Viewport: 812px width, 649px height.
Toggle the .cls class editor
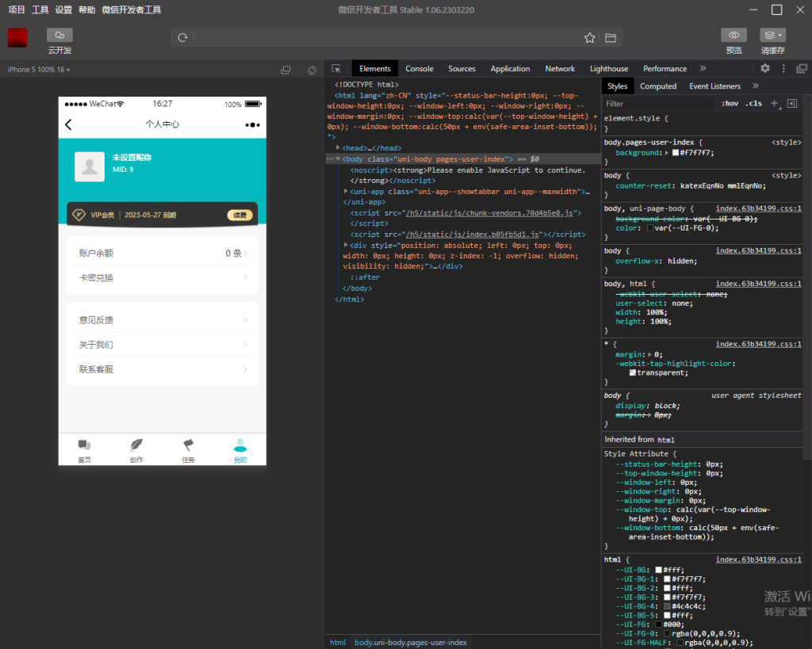(753, 104)
